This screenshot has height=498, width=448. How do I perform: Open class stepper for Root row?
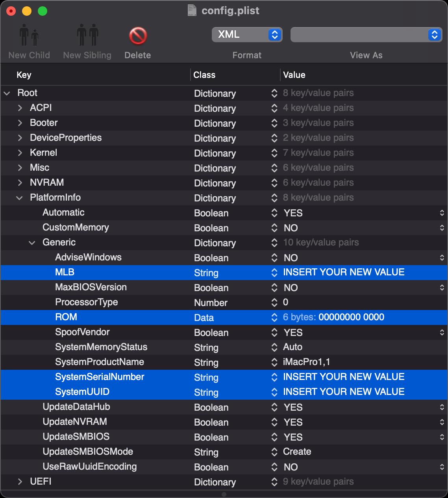pyautogui.click(x=274, y=93)
